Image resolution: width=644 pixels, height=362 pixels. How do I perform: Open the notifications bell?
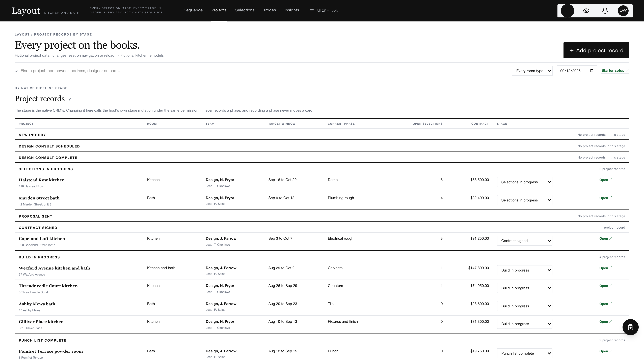(x=605, y=11)
